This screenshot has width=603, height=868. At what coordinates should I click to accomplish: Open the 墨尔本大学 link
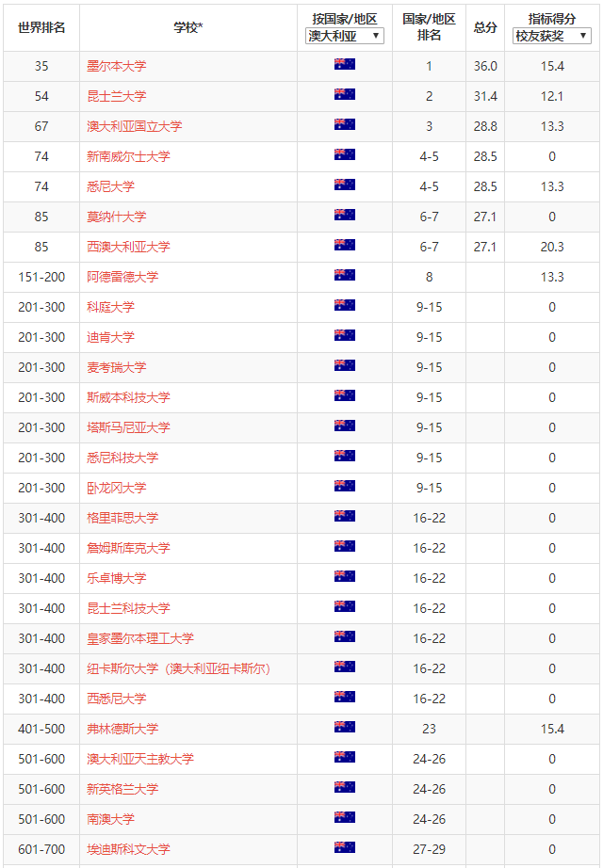(117, 66)
